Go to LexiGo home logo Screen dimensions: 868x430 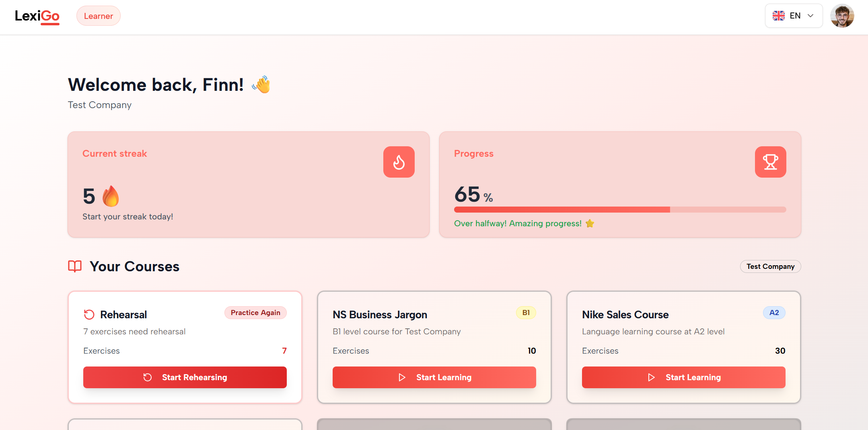37,16
